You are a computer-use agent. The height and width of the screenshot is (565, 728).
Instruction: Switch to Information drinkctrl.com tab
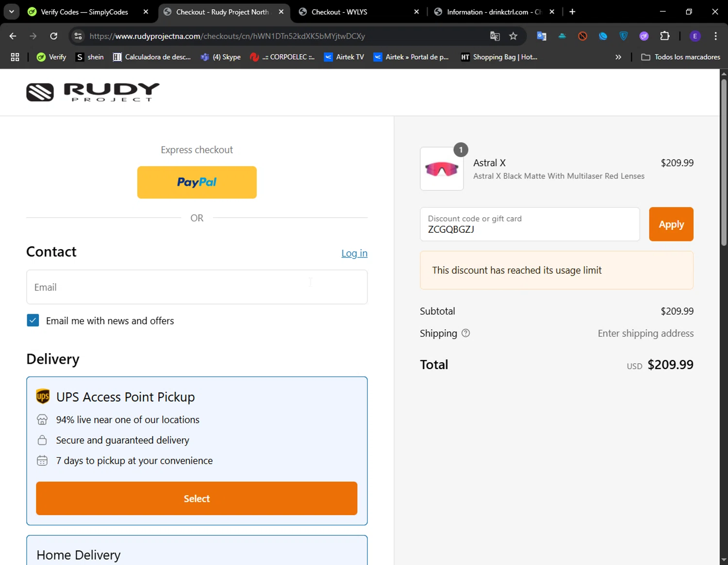click(494, 12)
